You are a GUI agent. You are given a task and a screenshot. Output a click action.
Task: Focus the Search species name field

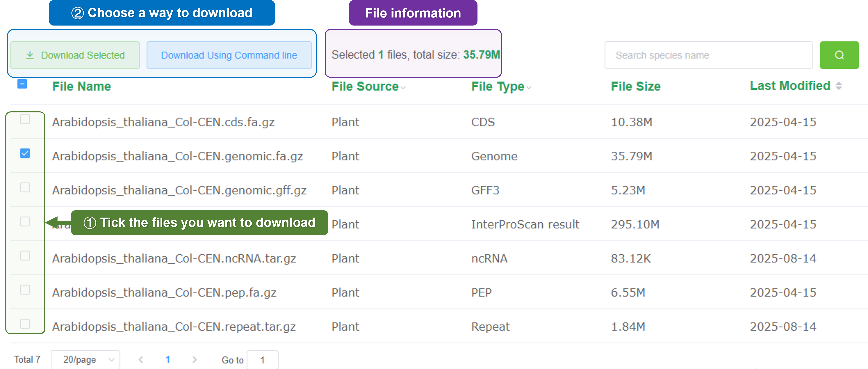(x=708, y=55)
